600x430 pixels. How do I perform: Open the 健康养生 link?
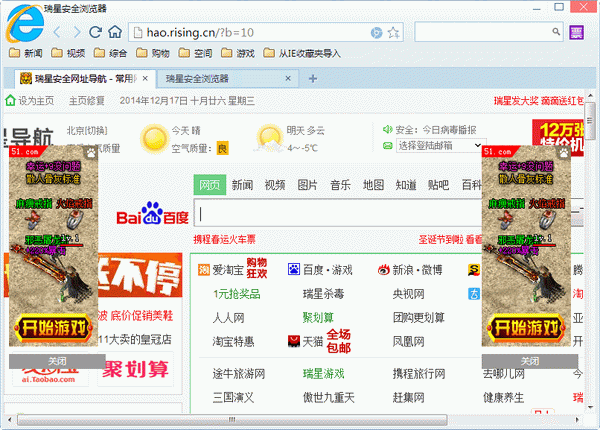click(x=503, y=397)
